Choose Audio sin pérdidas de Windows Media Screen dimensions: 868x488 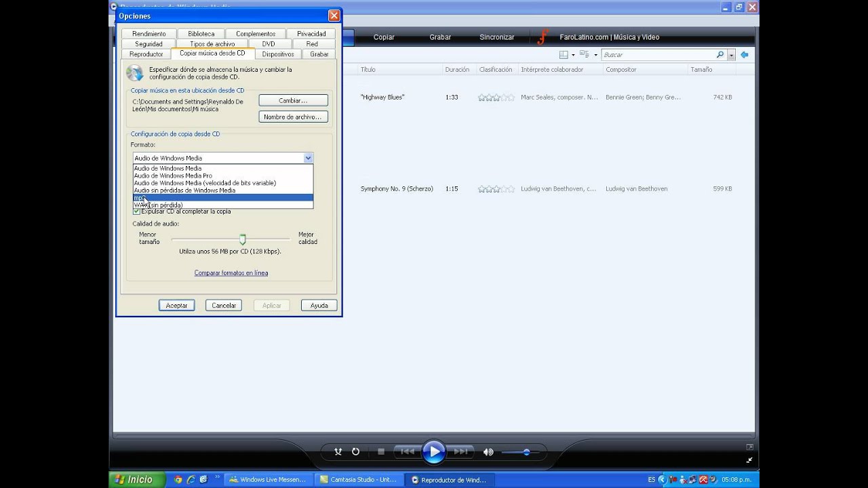pyautogui.click(x=223, y=190)
